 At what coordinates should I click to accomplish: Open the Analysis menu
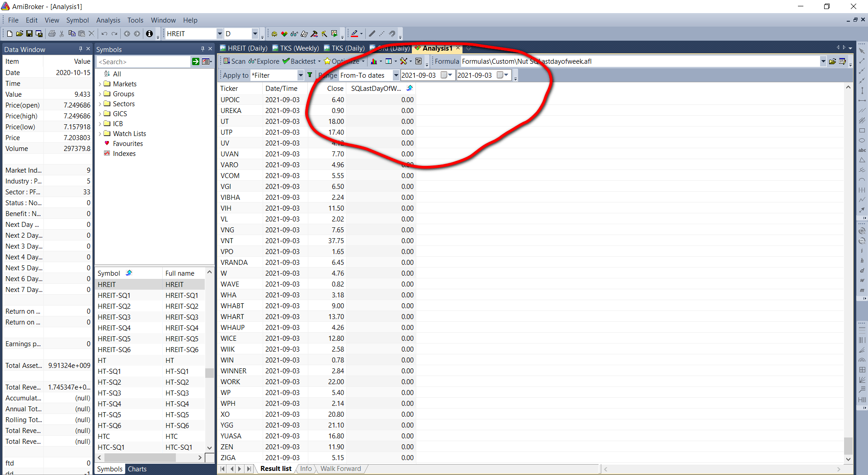click(x=108, y=20)
